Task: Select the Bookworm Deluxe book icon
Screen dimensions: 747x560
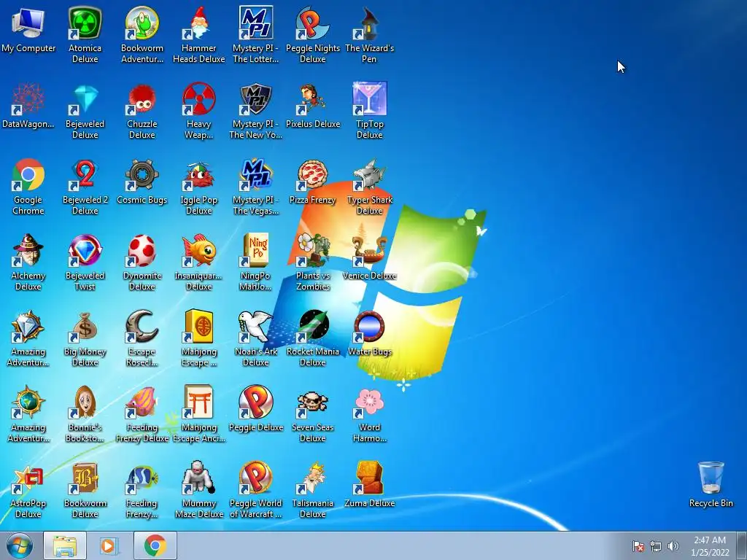Action: (x=85, y=478)
